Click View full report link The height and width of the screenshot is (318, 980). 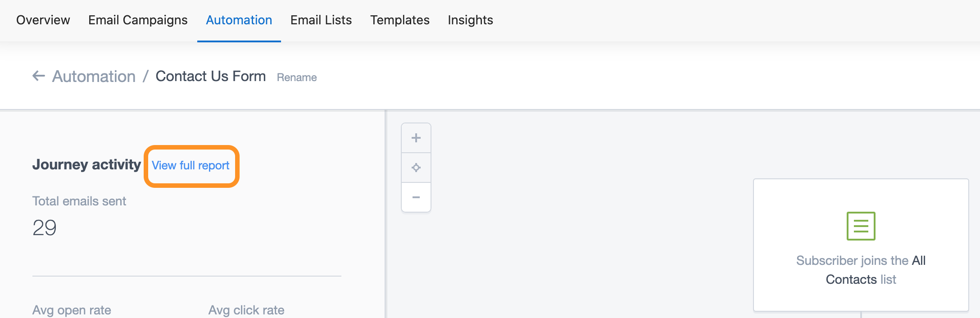(x=191, y=166)
